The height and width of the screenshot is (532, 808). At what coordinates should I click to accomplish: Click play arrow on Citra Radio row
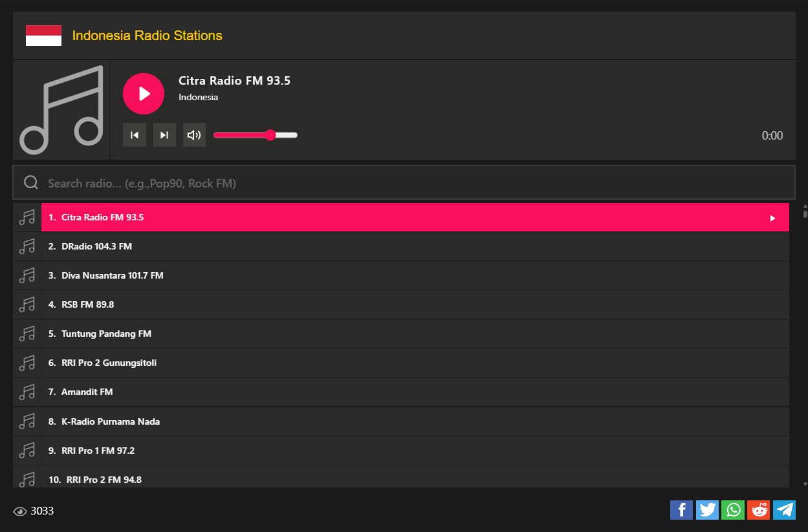[772, 218]
